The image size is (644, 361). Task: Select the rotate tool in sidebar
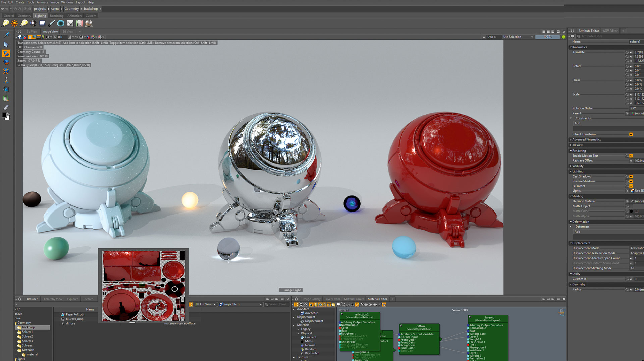coord(6,62)
